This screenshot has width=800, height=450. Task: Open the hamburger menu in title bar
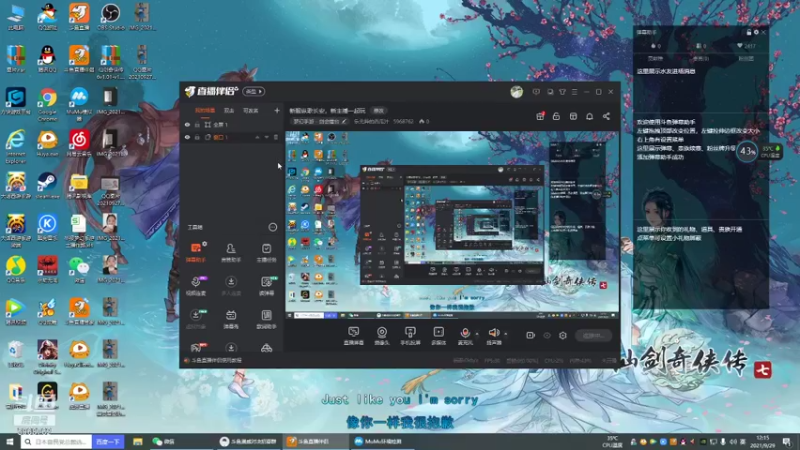click(x=574, y=92)
